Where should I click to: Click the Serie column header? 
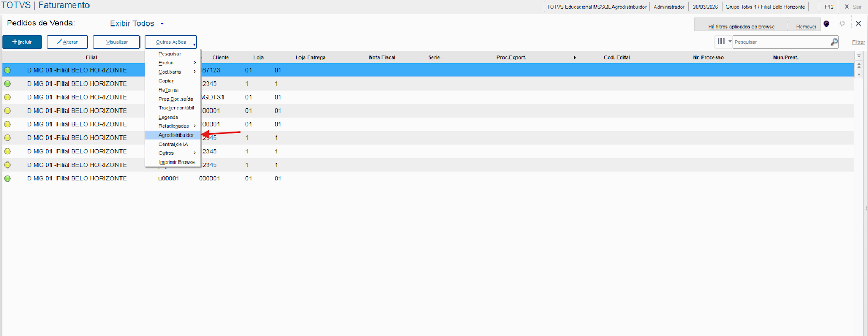click(434, 57)
